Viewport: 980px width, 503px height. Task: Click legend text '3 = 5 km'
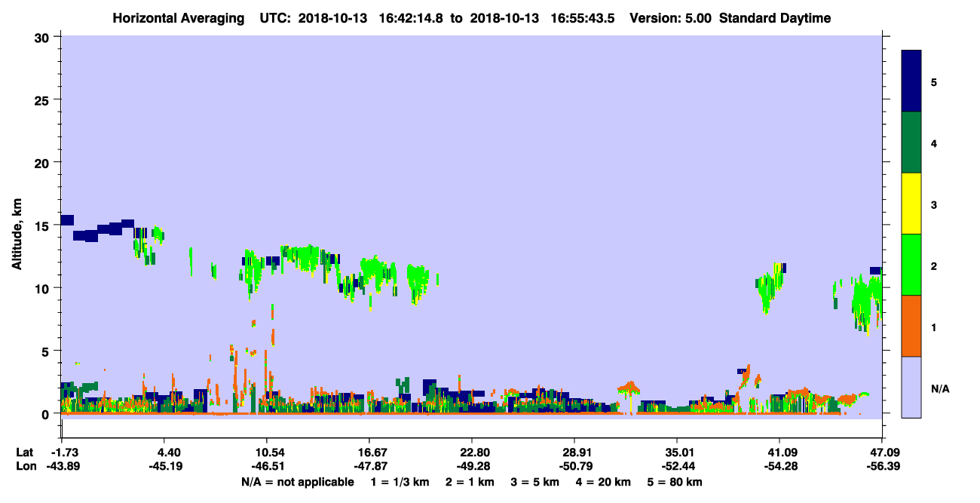click(x=534, y=482)
